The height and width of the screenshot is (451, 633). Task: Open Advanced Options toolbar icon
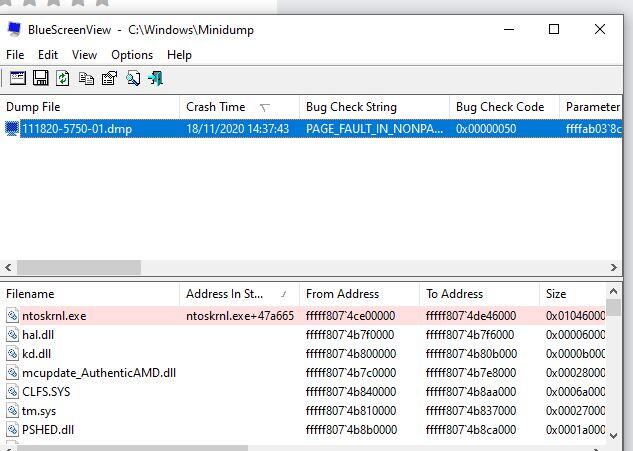pyautogui.click(x=18, y=78)
